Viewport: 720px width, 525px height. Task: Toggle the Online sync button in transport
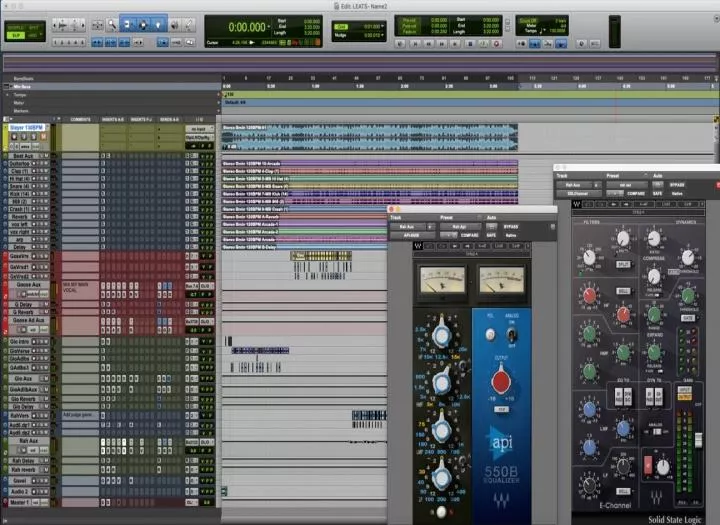coord(400,44)
